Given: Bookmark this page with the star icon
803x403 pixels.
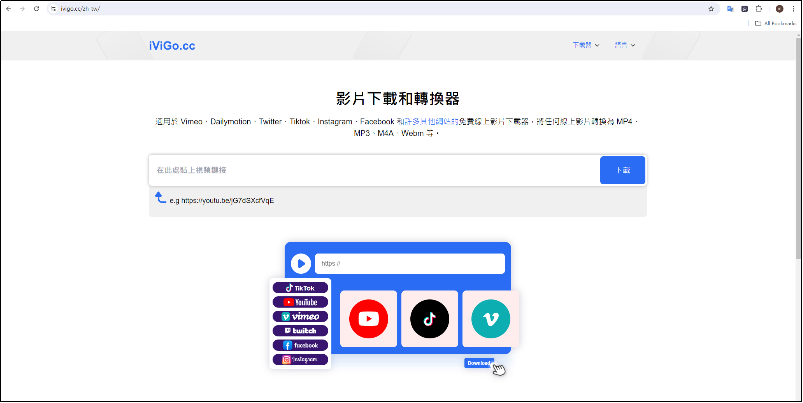Looking at the screenshot, I should tap(711, 9).
